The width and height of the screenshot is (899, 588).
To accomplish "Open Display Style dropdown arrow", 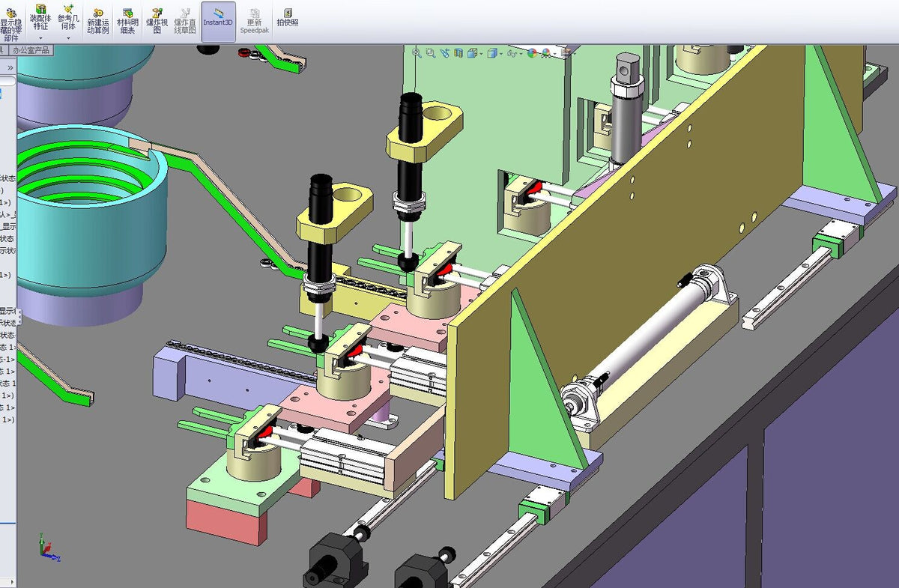I will tap(501, 53).
